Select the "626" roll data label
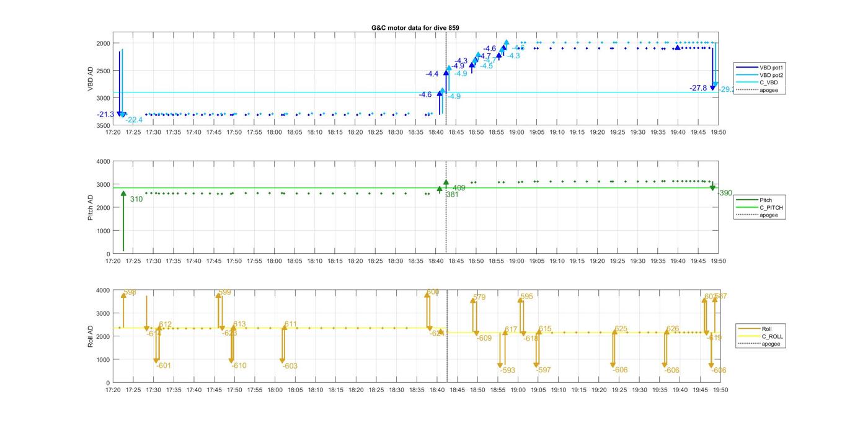Screen dimensions: 868x430 click(673, 329)
